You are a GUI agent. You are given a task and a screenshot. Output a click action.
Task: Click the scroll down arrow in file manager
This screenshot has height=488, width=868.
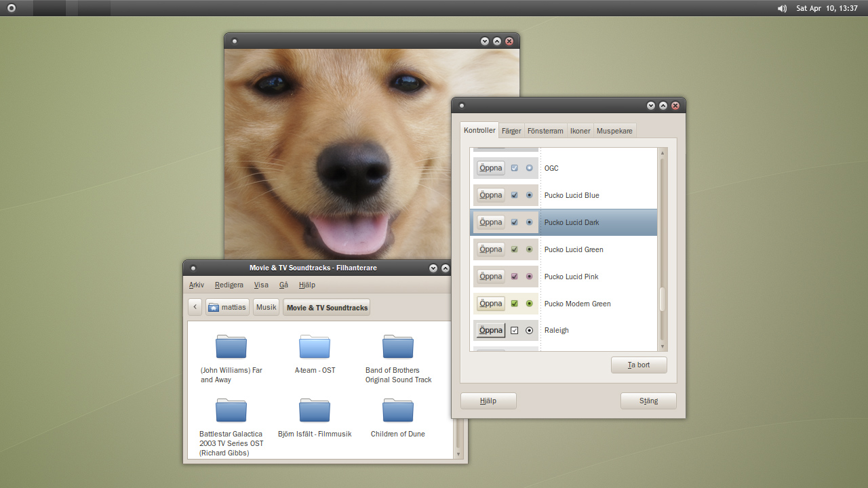(x=458, y=453)
